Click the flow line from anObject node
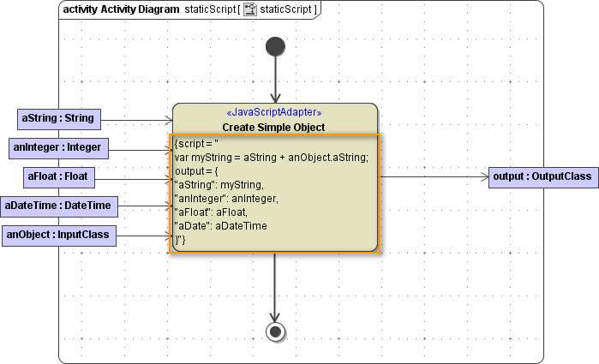 pyautogui.click(x=141, y=235)
